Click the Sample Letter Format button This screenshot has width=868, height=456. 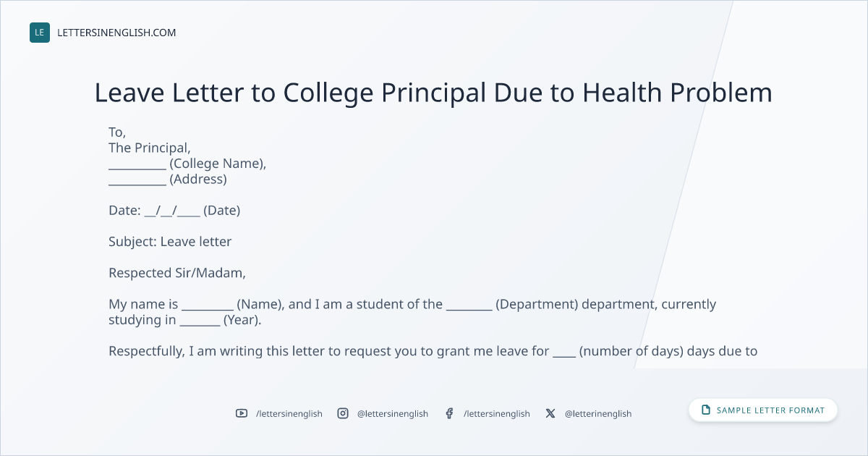763,410
